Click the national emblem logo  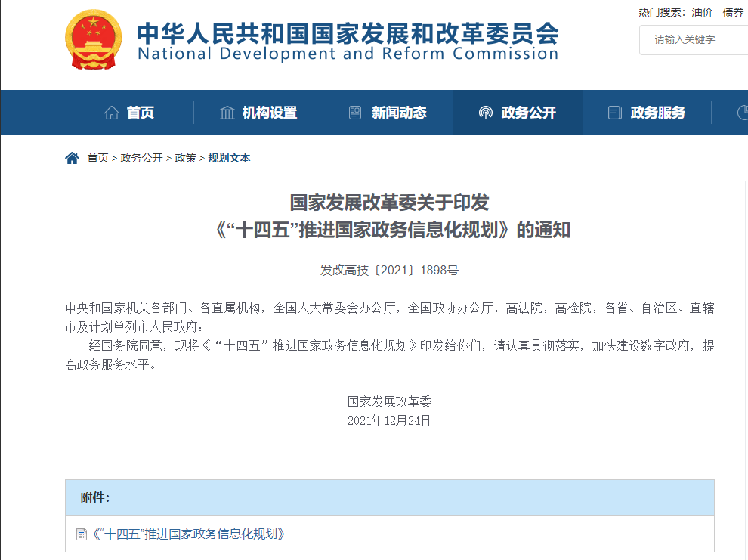tap(93, 40)
